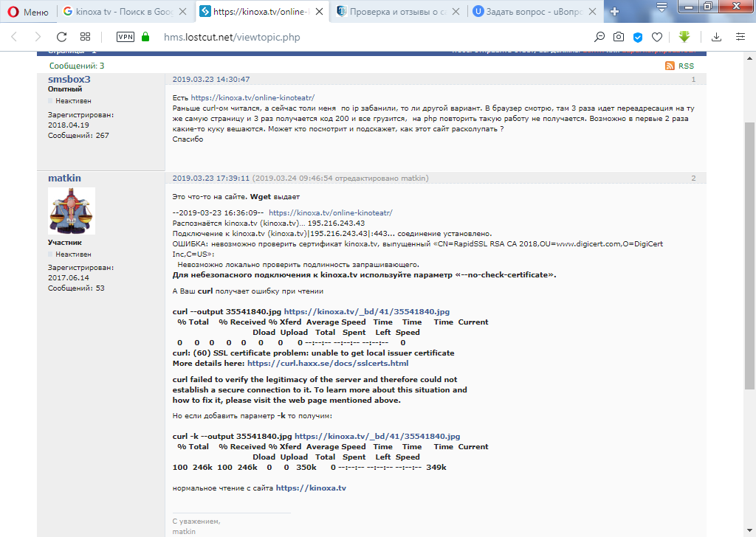Open the Easy Setup sidebar settings

tap(740, 37)
